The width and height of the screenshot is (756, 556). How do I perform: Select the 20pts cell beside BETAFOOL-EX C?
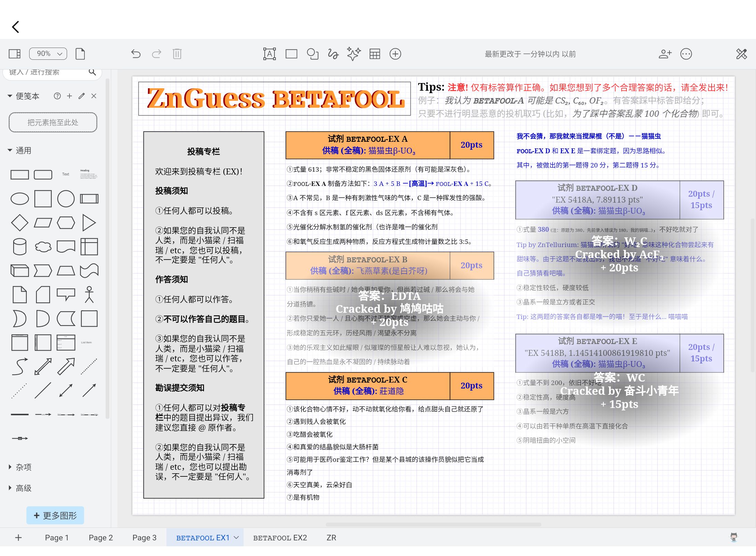click(471, 386)
